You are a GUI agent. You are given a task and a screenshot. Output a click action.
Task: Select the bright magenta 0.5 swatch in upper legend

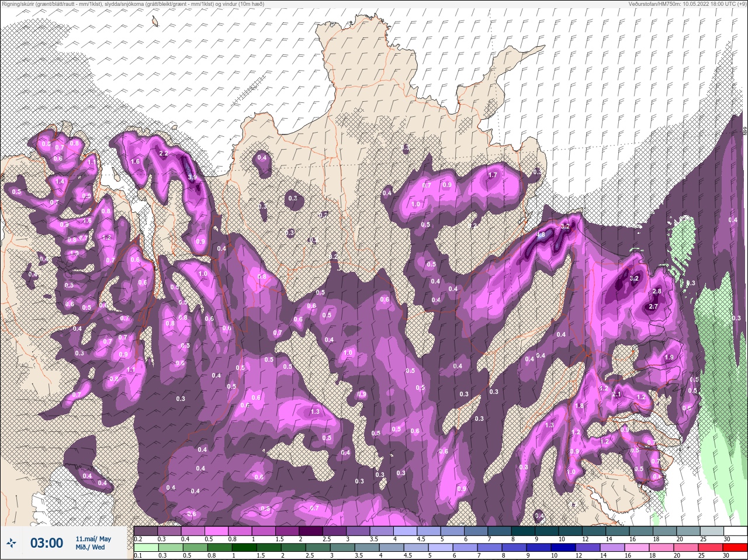[217, 531]
